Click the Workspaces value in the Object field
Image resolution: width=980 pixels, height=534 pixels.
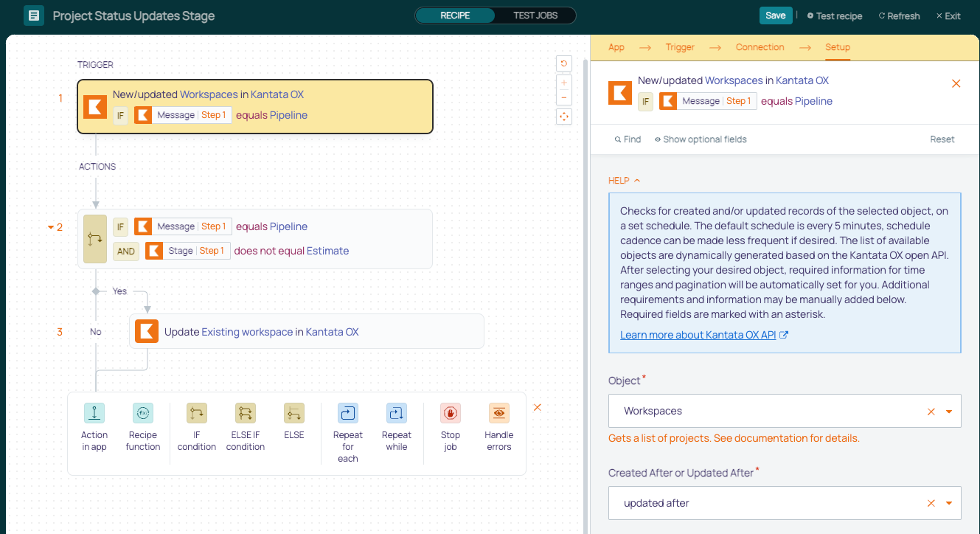pos(653,411)
